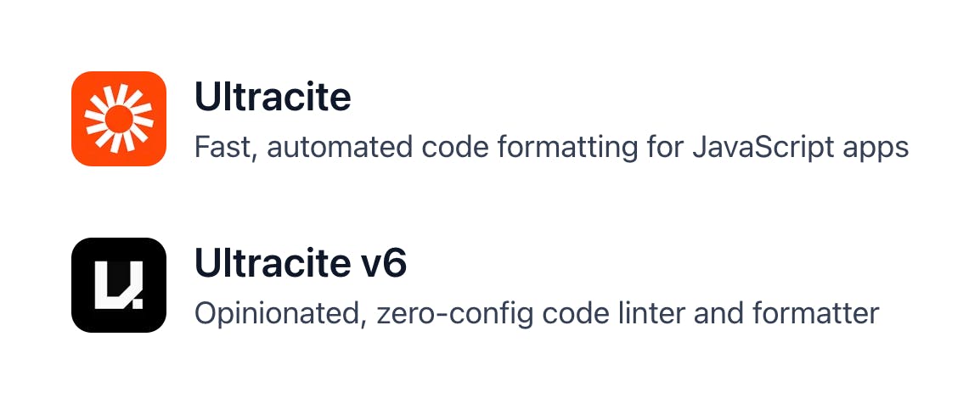Click the black Ultracite v6 logo icon
The width and height of the screenshot is (980, 404).
click(119, 284)
